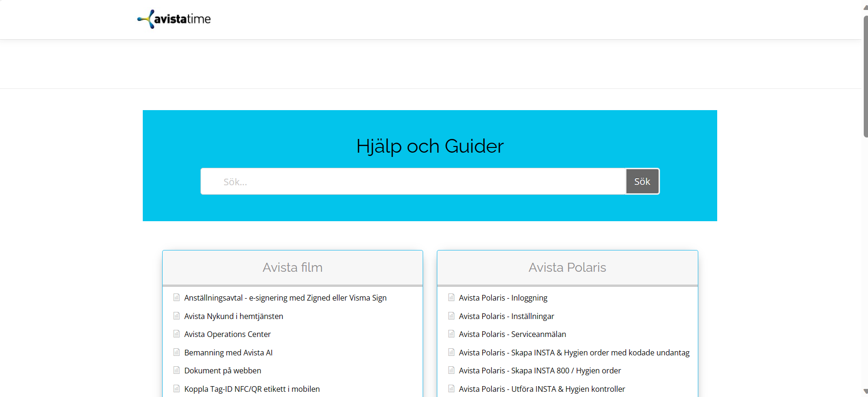Screen dimensions: 868x397
Task: Click the Avista film category heading
Action: (293, 268)
